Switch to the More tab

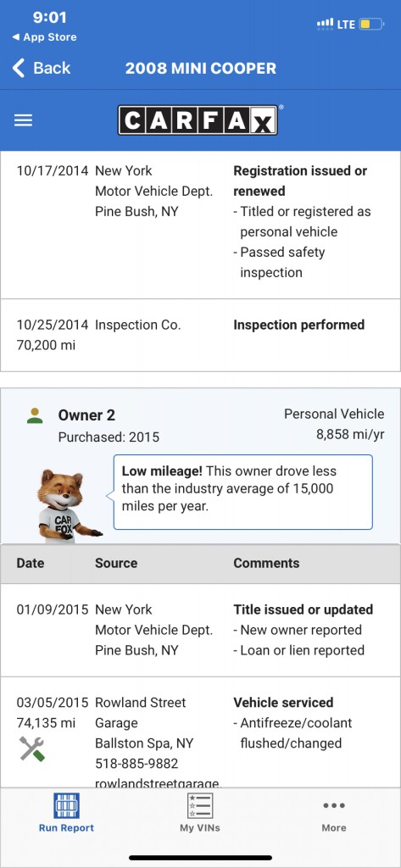click(x=334, y=812)
